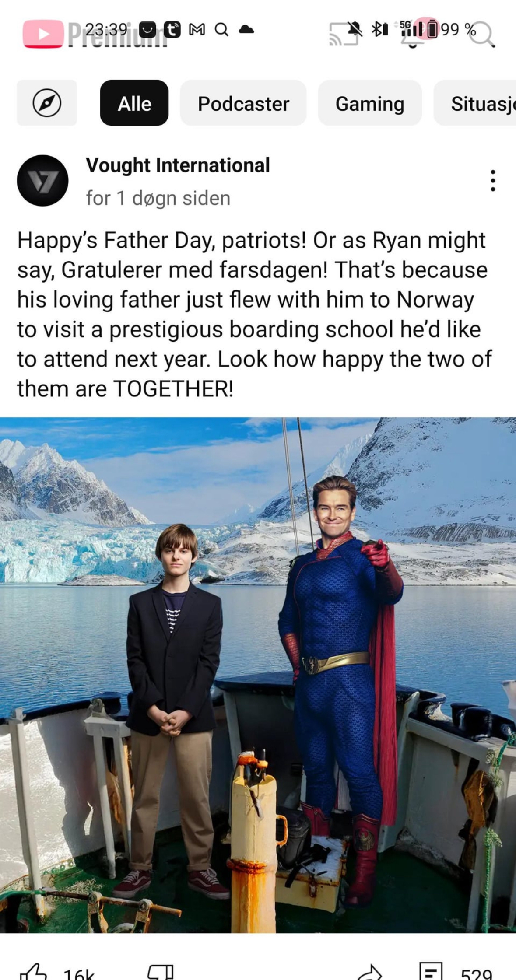Select the Podcaster filter chip
The image size is (516, 980).
click(243, 103)
